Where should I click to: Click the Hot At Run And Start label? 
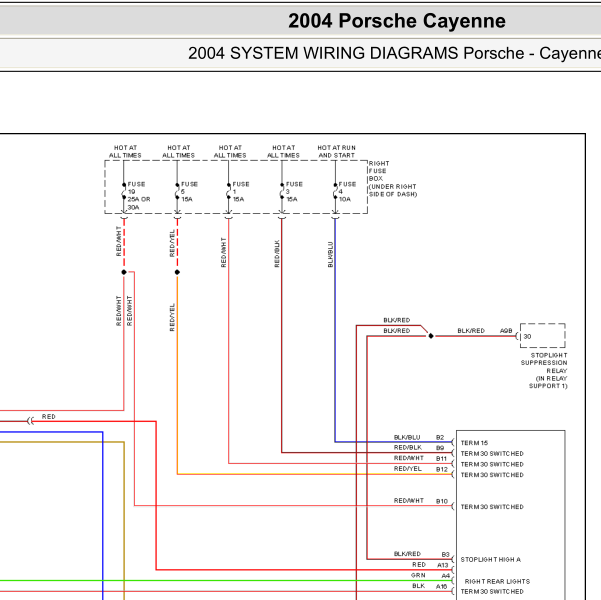336,151
